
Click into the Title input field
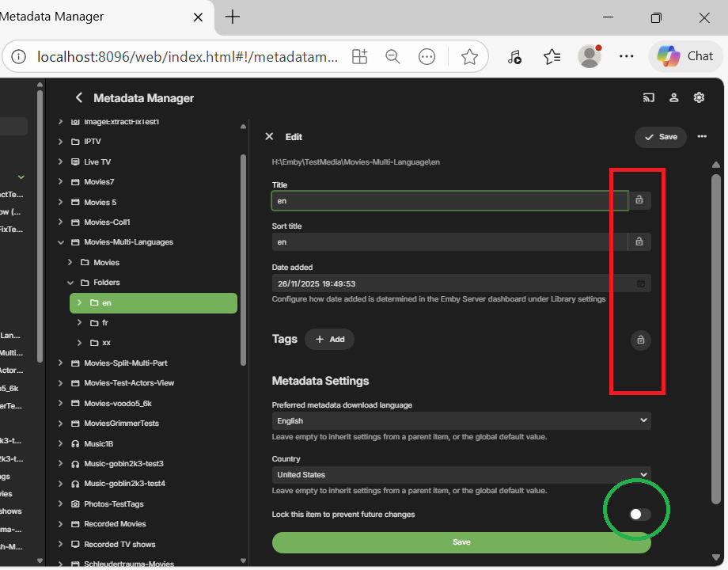pyautogui.click(x=449, y=201)
